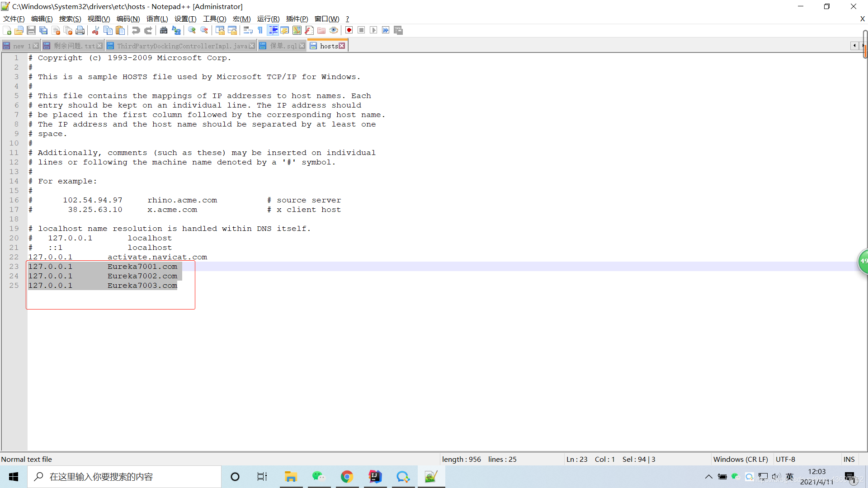Open the 运行(R) menu
This screenshot has height=488, width=868.
point(268,19)
